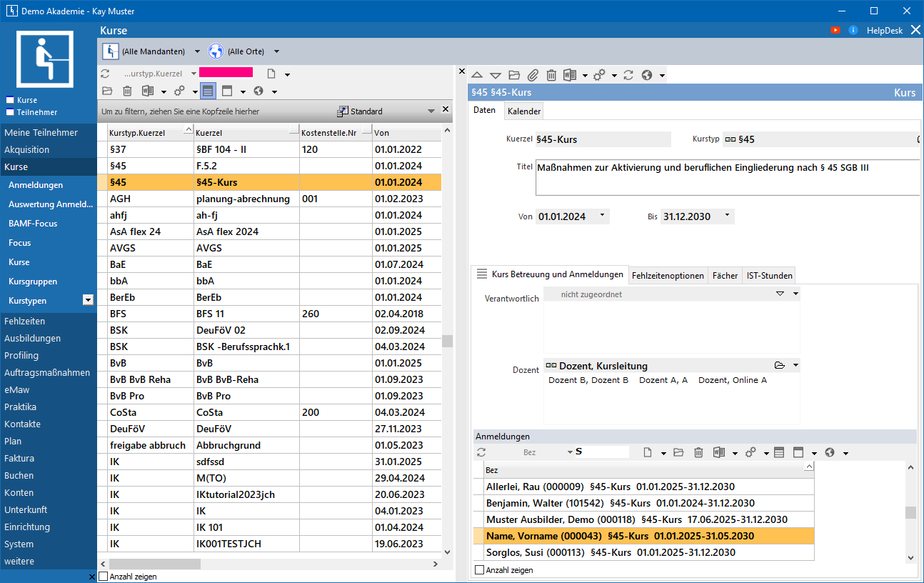Expand the Von date picker 01.01.2024
The height and width of the screenshot is (583, 924).
[x=602, y=216]
